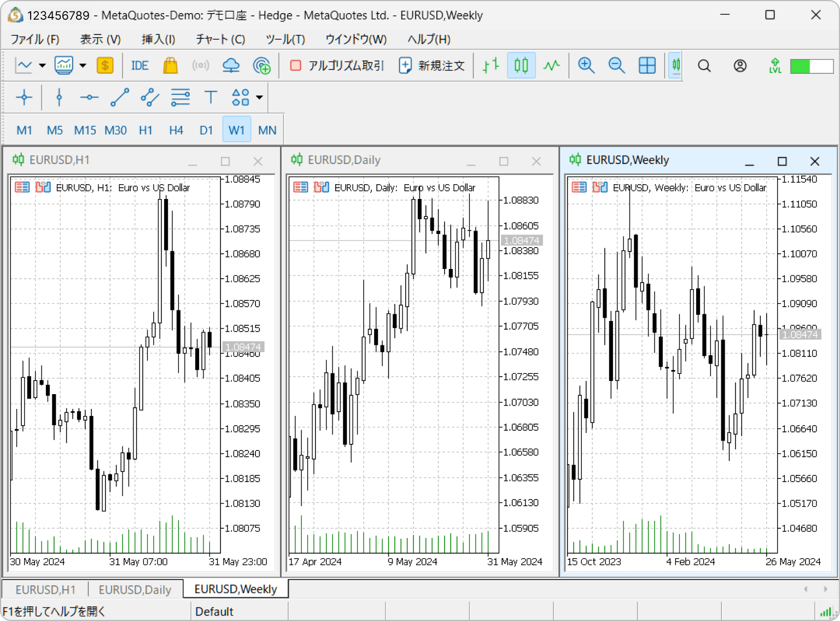
Task: Switch to EURUSD,H1 bottom tab
Action: [x=45, y=590]
